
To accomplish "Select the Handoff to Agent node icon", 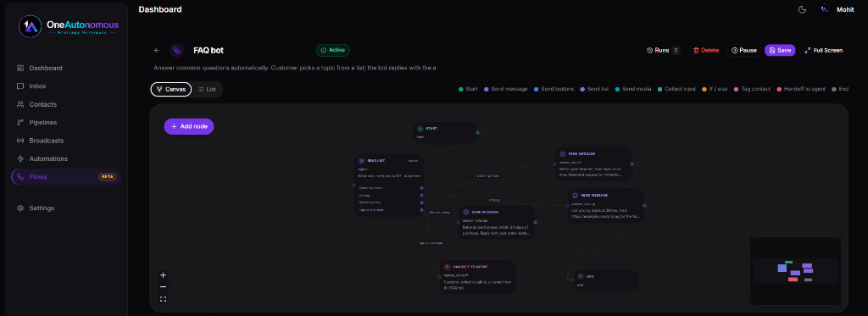I will click(448, 267).
